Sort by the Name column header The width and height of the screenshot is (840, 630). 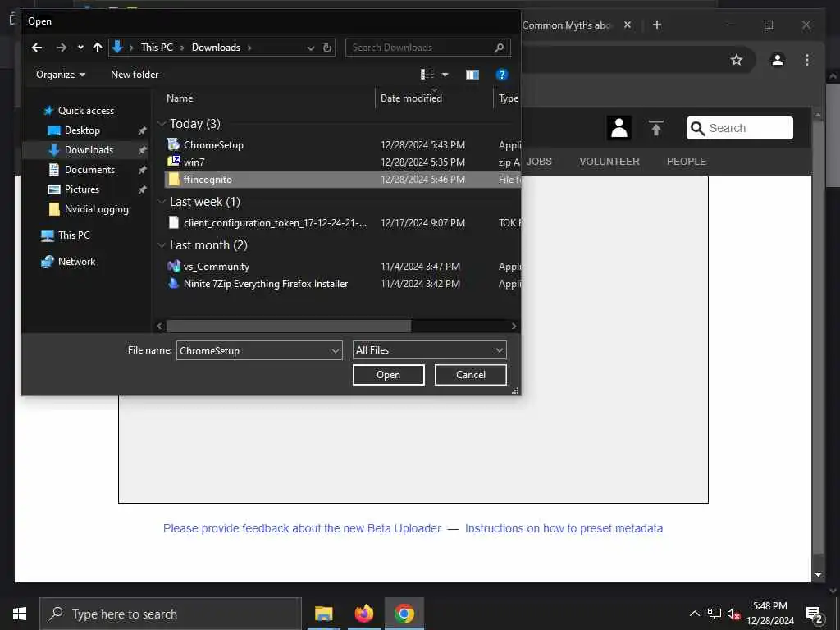click(180, 98)
